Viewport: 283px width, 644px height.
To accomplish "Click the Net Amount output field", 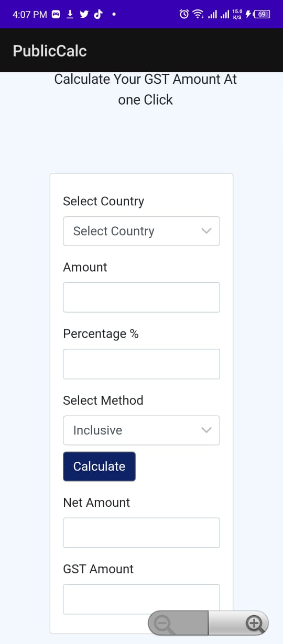I will coord(141,533).
